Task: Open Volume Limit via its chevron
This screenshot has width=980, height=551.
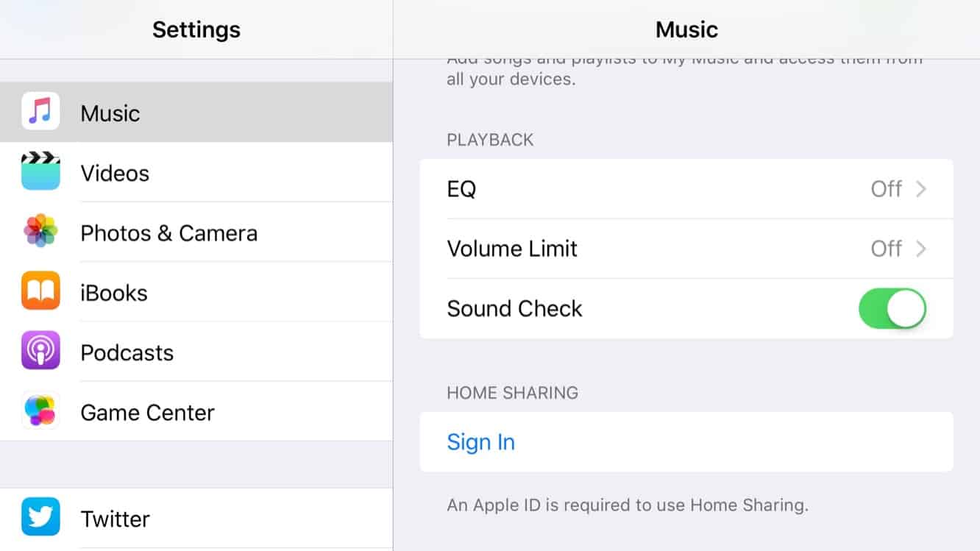Action: [x=920, y=249]
